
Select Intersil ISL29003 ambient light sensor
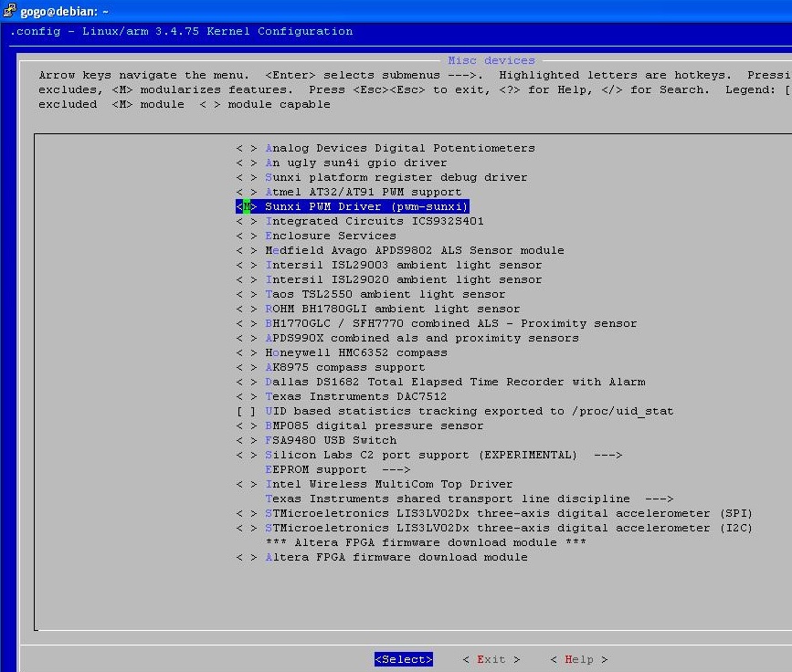coord(404,265)
